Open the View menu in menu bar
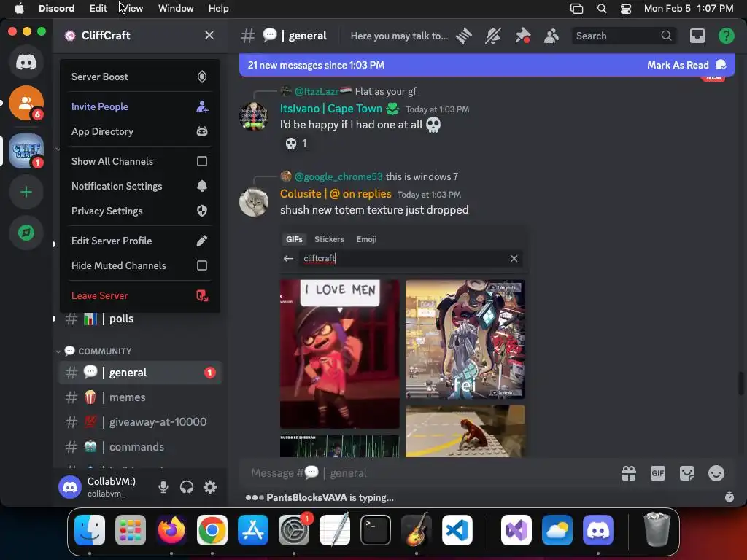Image resolution: width=747 pixels, height=560 pixels. (x=132, y=9)
